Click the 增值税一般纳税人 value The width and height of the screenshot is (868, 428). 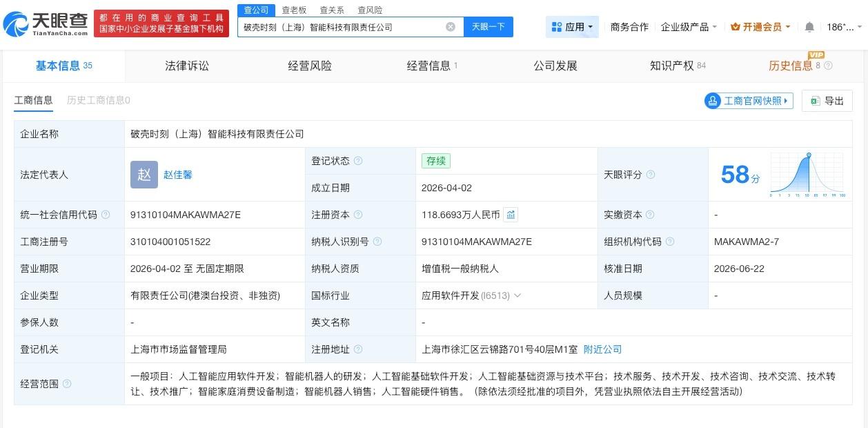click(460, 269)
